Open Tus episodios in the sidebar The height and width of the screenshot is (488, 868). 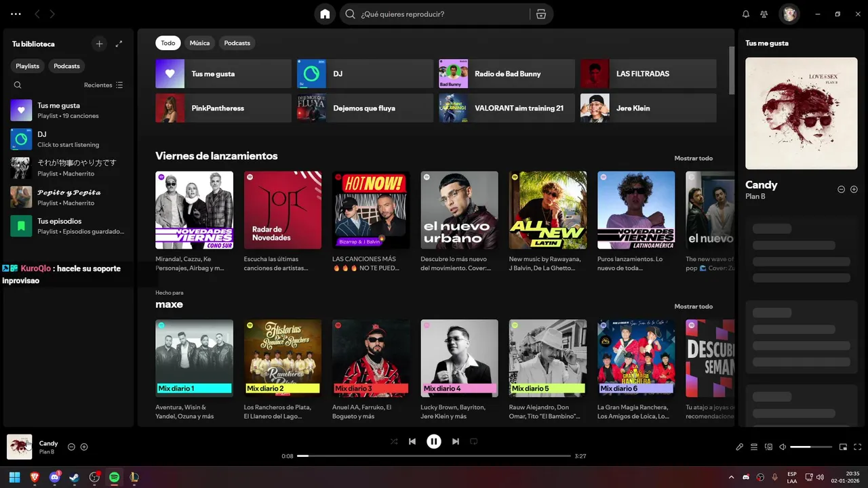coord(68,226)
